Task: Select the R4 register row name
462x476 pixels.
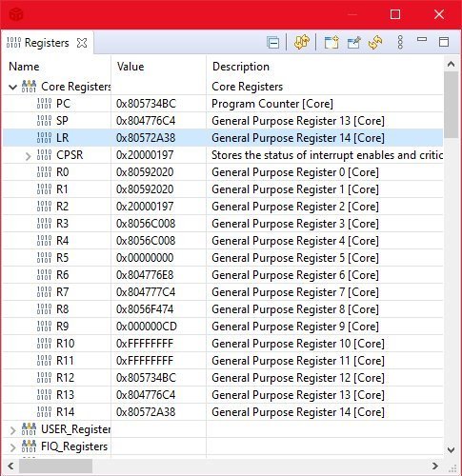Action: [62, 241]
